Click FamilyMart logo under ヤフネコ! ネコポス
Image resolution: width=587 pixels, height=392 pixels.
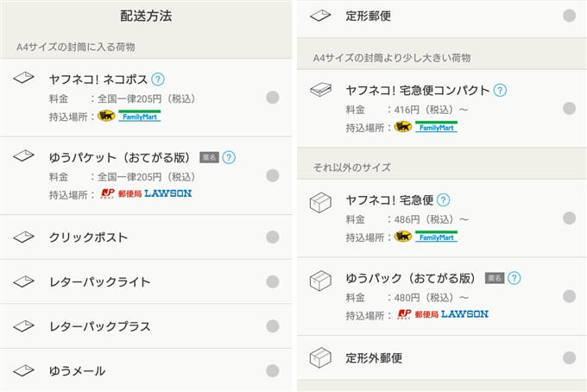tap(139, 116)
